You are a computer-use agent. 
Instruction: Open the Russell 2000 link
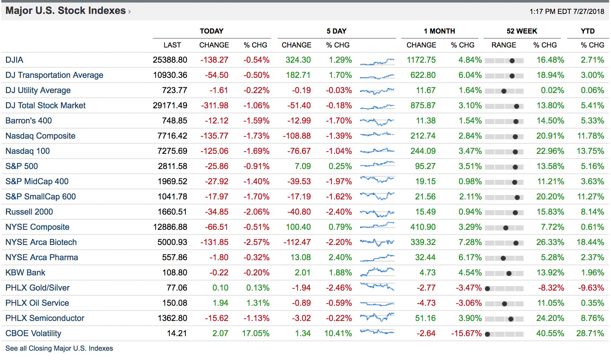point(29,212)
